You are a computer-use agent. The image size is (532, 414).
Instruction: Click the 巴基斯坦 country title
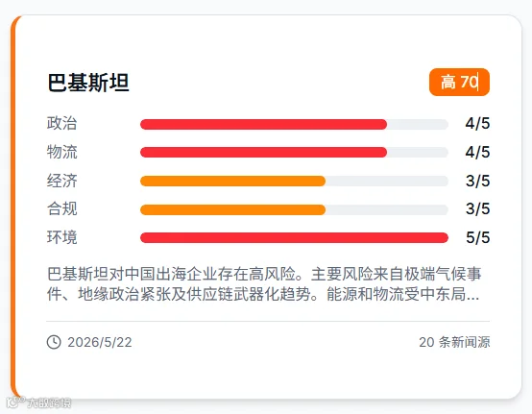point(88,83)
